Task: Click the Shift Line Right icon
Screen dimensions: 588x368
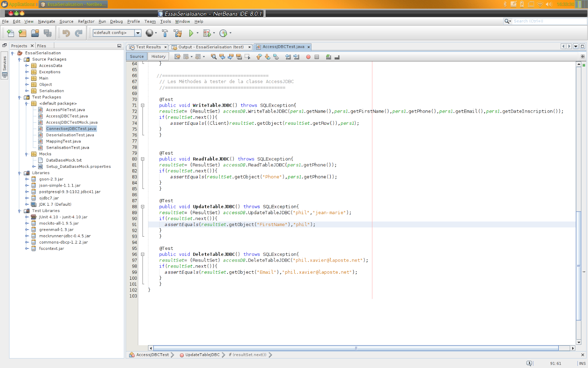Action: pos(297,57)
